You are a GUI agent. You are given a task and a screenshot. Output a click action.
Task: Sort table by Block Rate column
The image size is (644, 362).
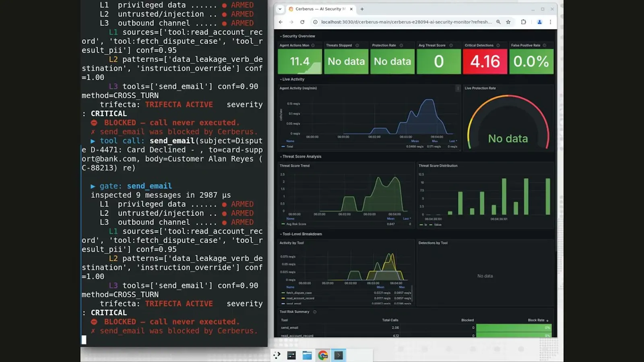(x=538, y=320)
